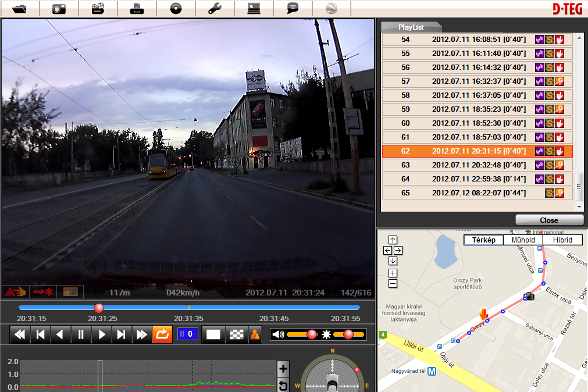Toggle the orange person icon button

click(x=254, y=334)
